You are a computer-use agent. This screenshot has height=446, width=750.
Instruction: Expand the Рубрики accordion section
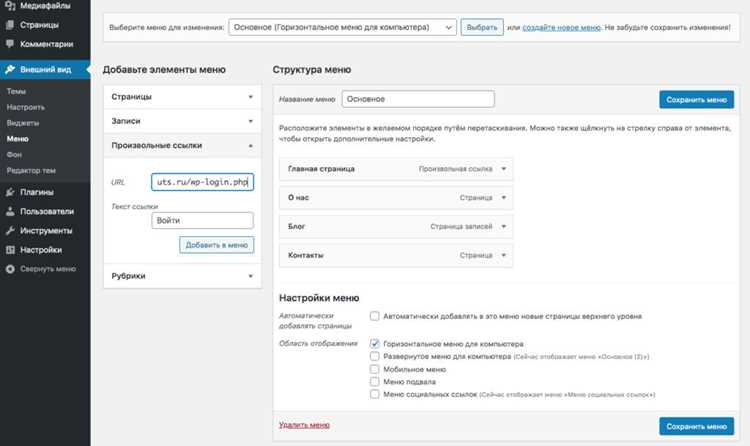point(182,276)
